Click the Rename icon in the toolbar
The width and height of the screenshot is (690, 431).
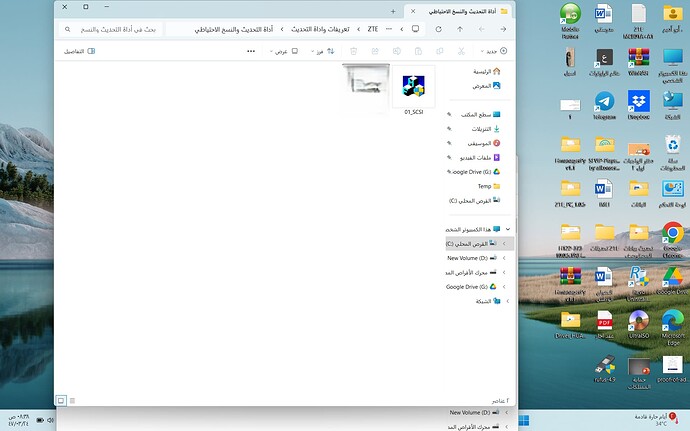tap(396, 51)
